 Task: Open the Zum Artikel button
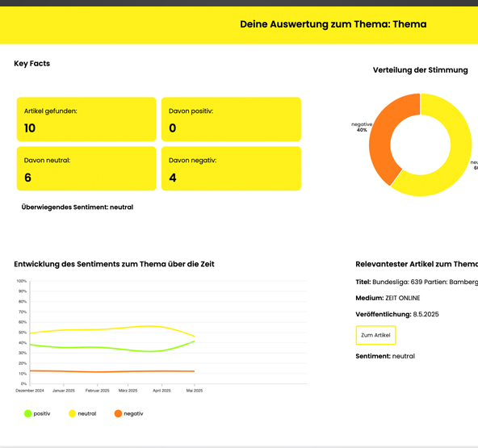coord(375,335)
